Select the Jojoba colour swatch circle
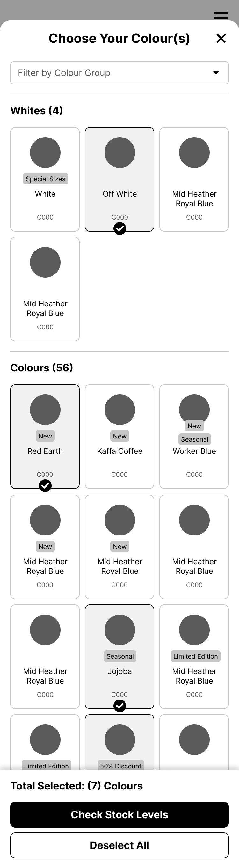The height and width of the screenshot is (868, 239). tap(120, 630)
